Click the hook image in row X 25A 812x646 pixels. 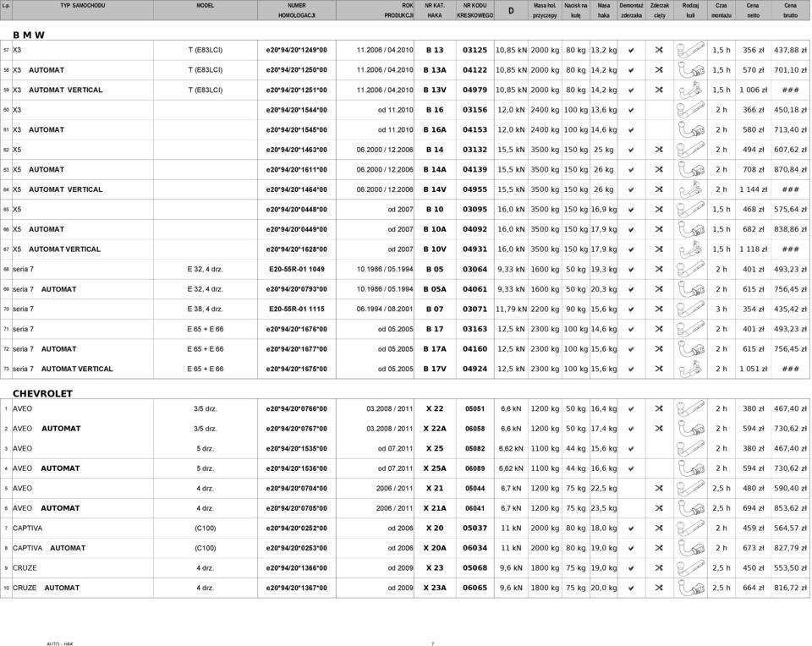(690, 468)
